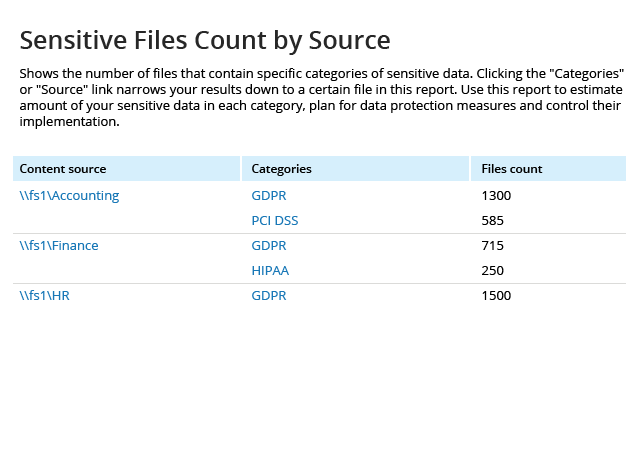Image resolution: width=640 pixels, height=450 pixels.
Task: Select the HIPAA category link
Action: coord(270,270)
